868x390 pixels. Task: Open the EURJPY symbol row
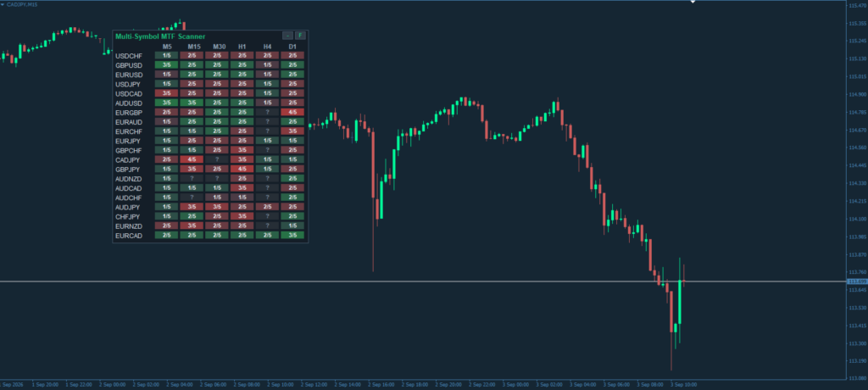128,141
